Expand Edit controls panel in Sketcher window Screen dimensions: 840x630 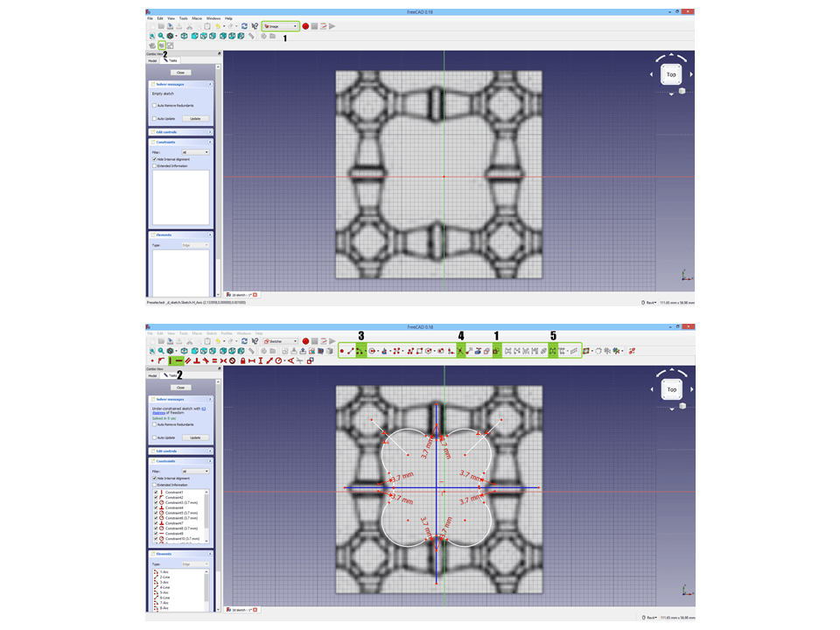pyautogui.click(x=210, y=451)
